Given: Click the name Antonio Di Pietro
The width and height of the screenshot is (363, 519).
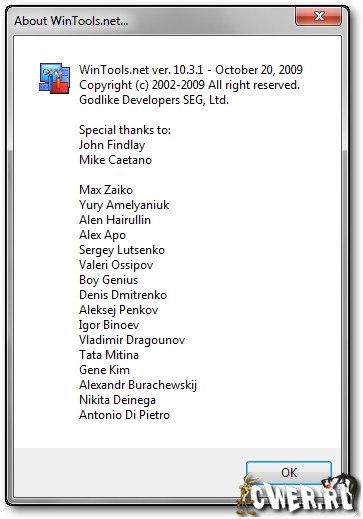Looking at the screenshot, I should pos(124,415).
